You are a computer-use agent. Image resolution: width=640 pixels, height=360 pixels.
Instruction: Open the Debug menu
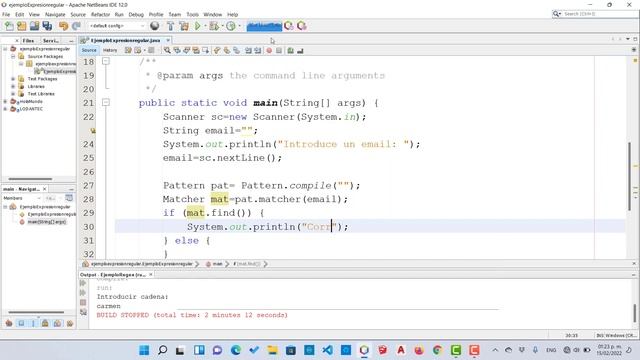[x=136, y=14]
